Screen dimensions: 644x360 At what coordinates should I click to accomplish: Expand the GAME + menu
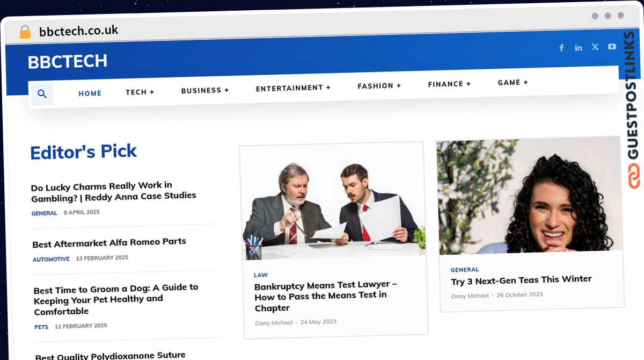513,82
